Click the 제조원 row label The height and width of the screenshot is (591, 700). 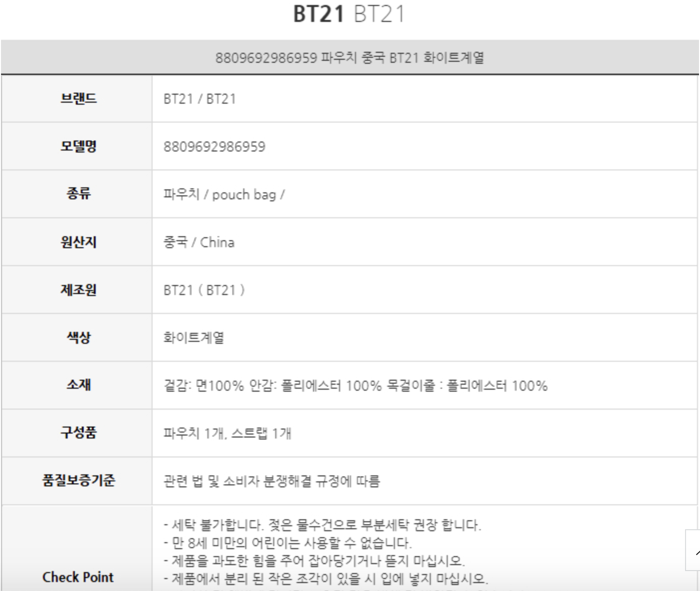pyautogui.click(x=78, y=290)
